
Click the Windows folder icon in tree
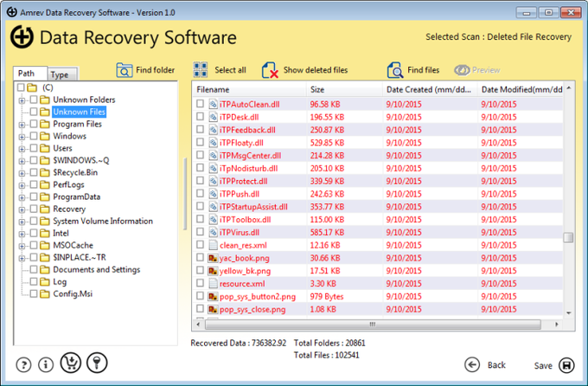click(x=45, y=136)
